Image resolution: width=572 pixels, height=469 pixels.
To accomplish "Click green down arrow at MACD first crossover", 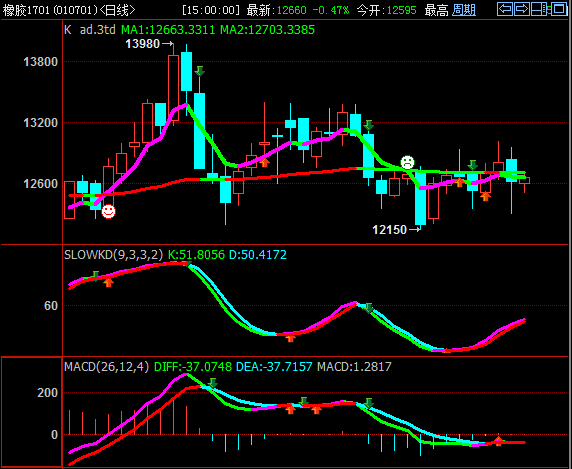I will (x=213, y=383).
